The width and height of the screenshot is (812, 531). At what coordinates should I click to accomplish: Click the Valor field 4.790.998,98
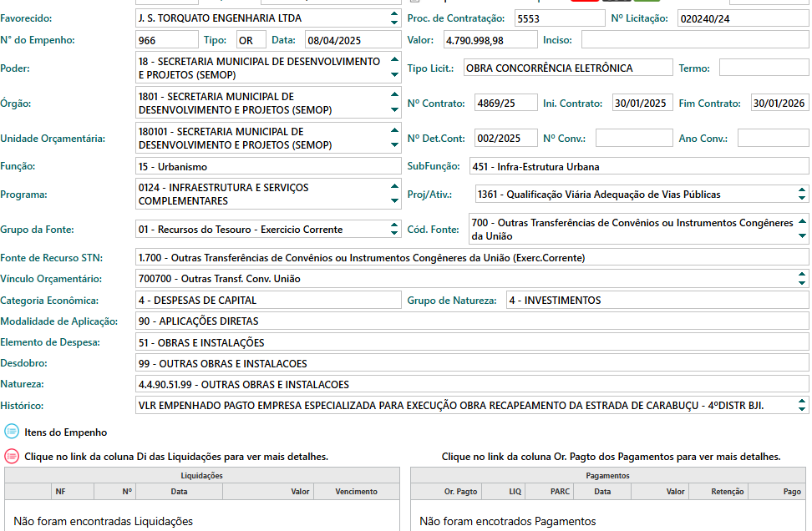[x=490, y=40]
